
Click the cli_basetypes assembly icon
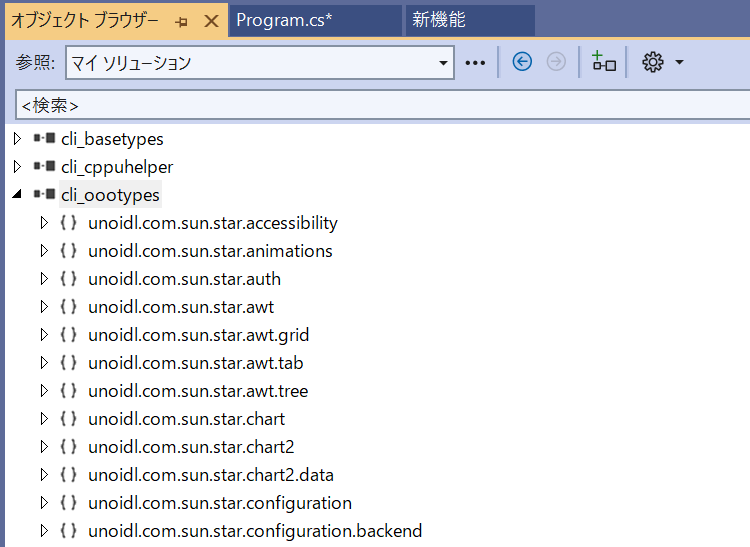[44, 139]
